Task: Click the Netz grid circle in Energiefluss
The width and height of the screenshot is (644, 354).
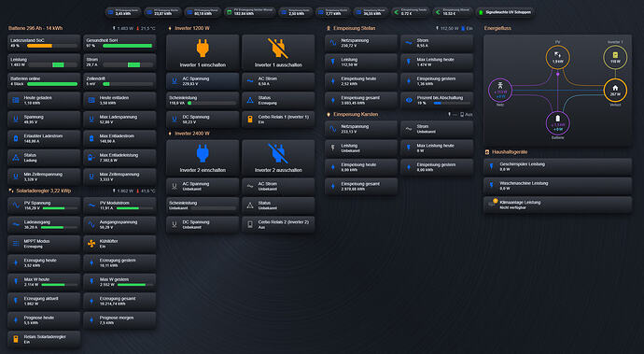Action: [x=500, y=90]
